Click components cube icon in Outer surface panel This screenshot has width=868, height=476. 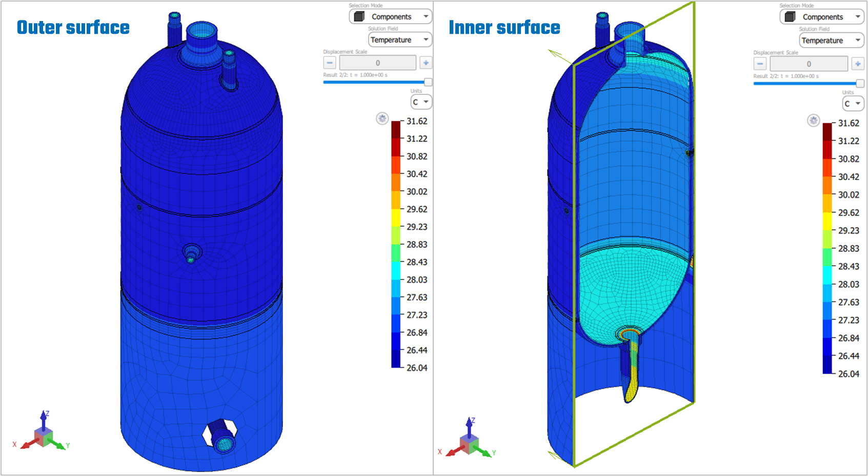(x=359, y=16)
